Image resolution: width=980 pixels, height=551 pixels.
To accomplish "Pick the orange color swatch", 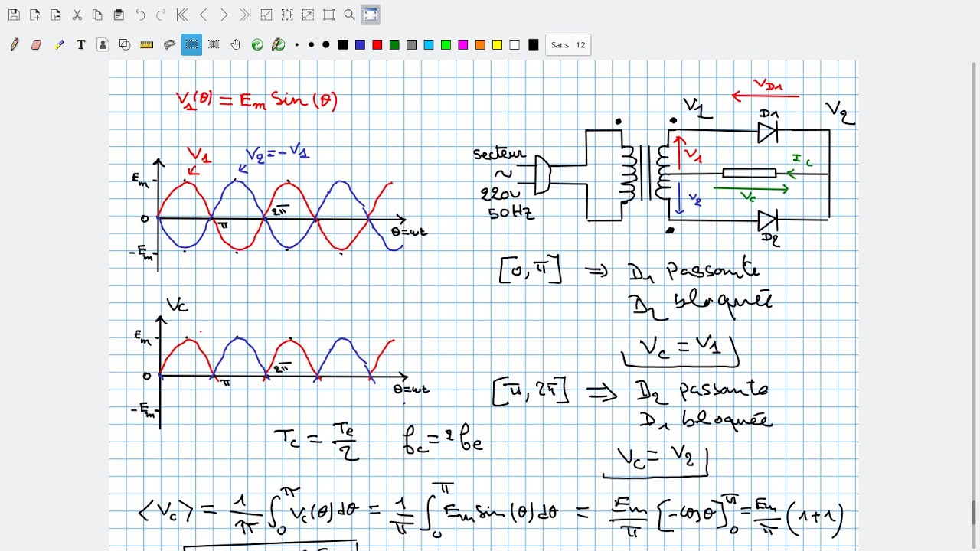I will (480, 45).
